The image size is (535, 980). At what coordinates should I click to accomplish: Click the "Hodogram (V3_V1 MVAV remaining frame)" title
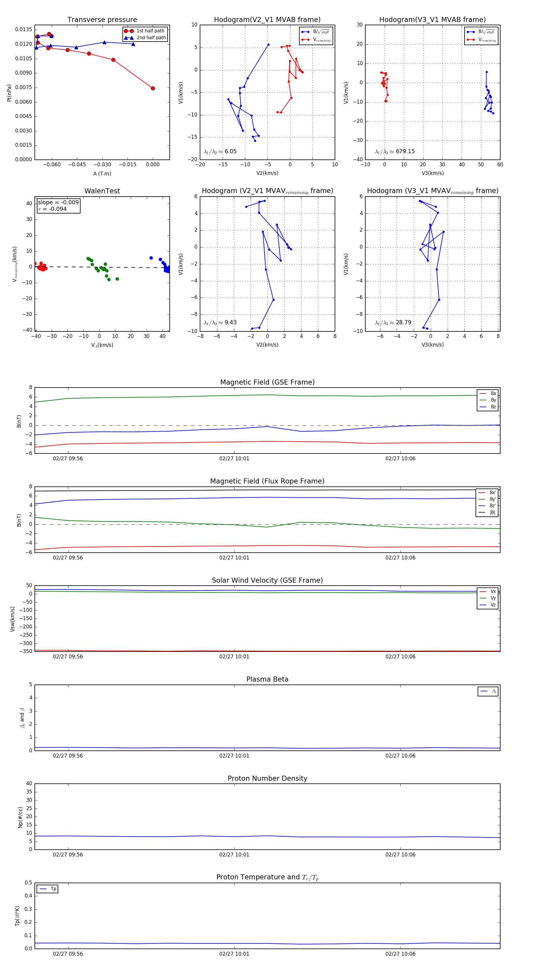(x=432, y=191)
